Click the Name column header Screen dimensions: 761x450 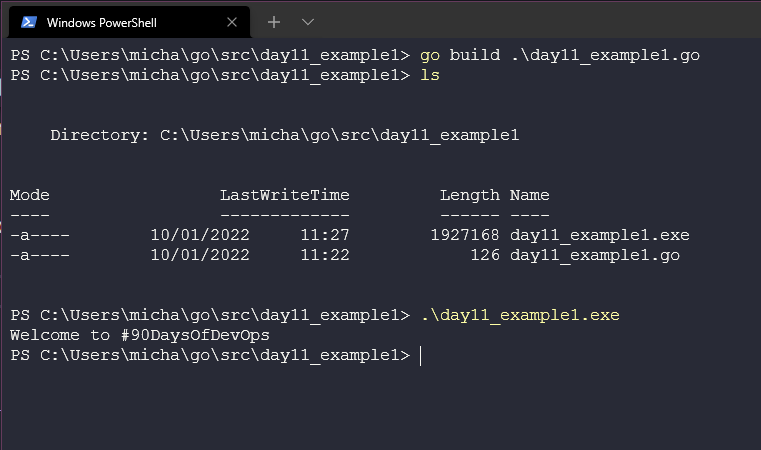[529, 195]
